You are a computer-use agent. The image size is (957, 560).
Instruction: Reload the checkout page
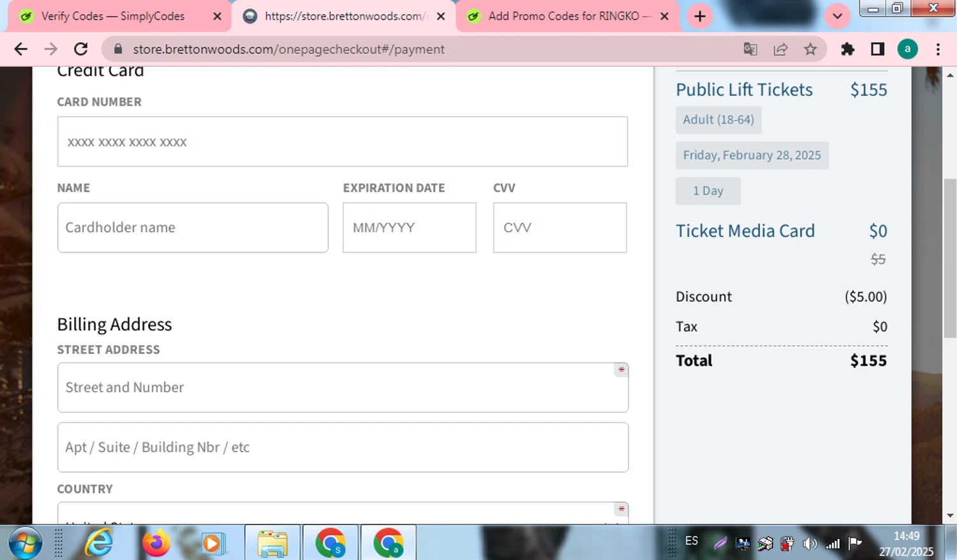[81, 49]
